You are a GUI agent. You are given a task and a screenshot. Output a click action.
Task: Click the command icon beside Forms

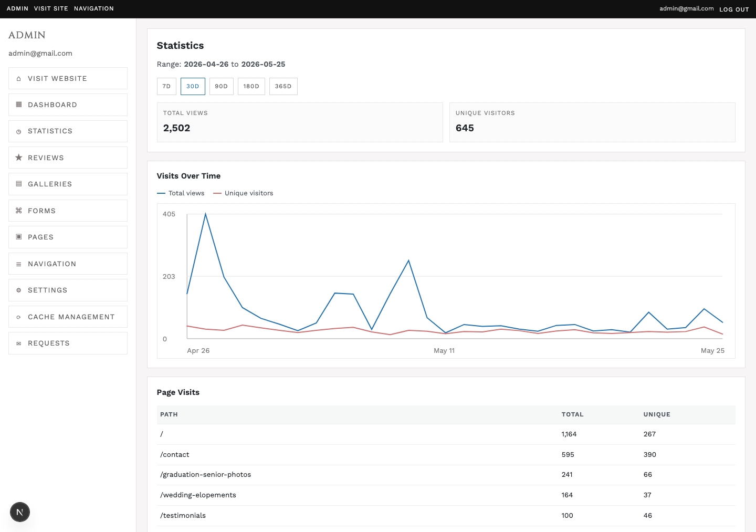pyautogui.click(x=19, y=211)
